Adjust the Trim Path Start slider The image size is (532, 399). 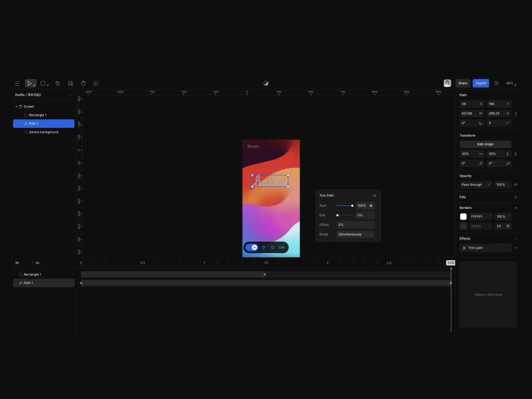345,206
